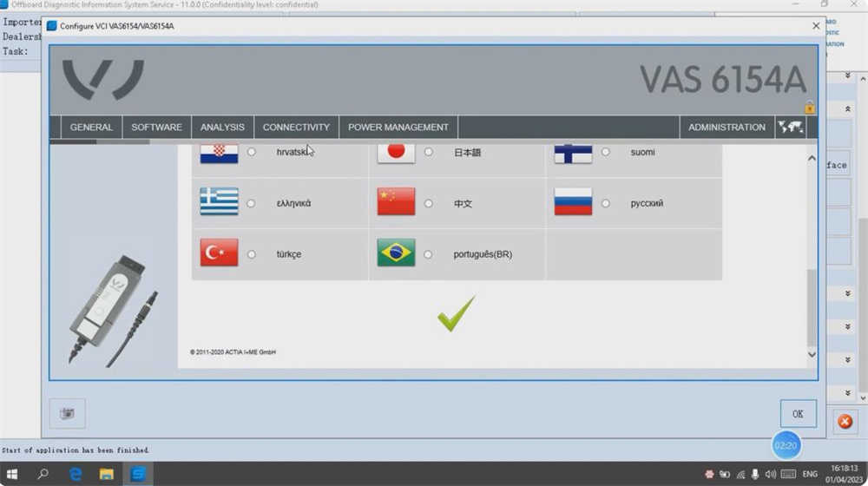
Task: Click the Chinese flag icon
Action: point(396,201)
